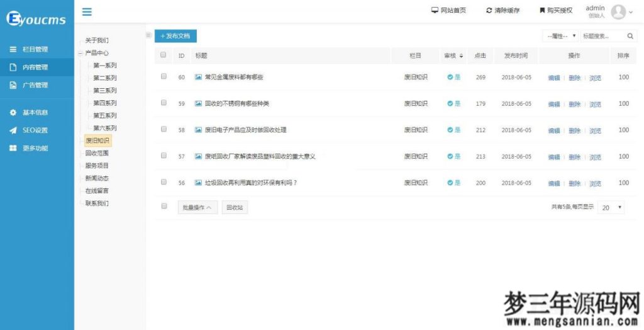Click image icon of 常见金属废料都有哪些

point(198,77)
